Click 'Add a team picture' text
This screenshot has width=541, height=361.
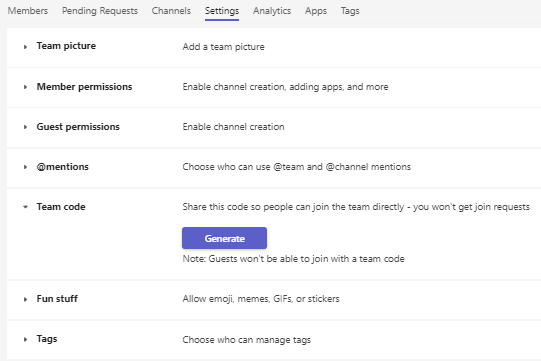pos(224,47)
